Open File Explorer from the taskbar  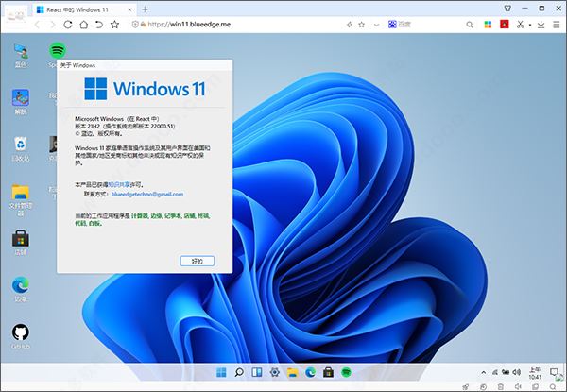point(293,372)
